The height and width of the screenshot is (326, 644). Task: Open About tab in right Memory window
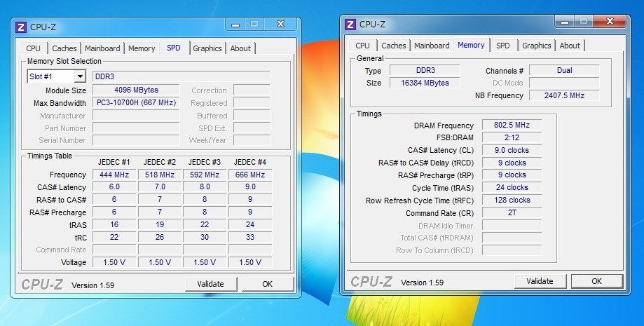pos(570,46)
